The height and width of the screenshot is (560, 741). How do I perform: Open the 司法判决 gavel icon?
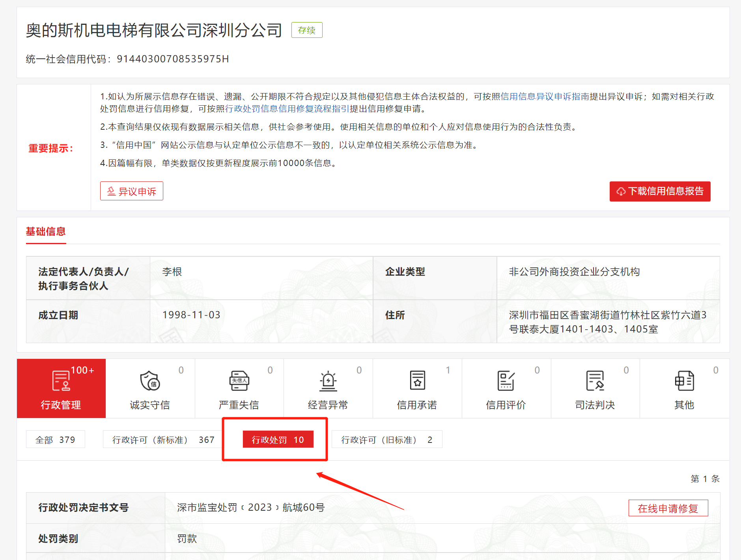595,381
